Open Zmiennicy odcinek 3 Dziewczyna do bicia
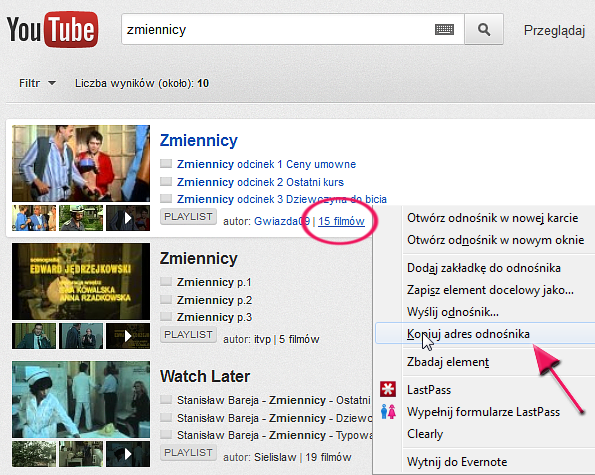The height and width of the screenshot is (475, 595). pos(282,199)
